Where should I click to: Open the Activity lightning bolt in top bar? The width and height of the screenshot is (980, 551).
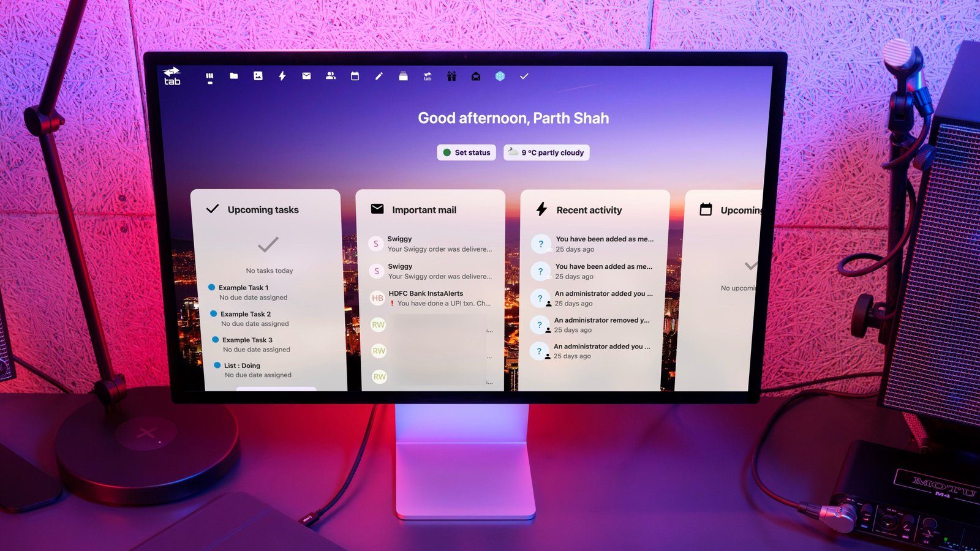click(282, 76)
